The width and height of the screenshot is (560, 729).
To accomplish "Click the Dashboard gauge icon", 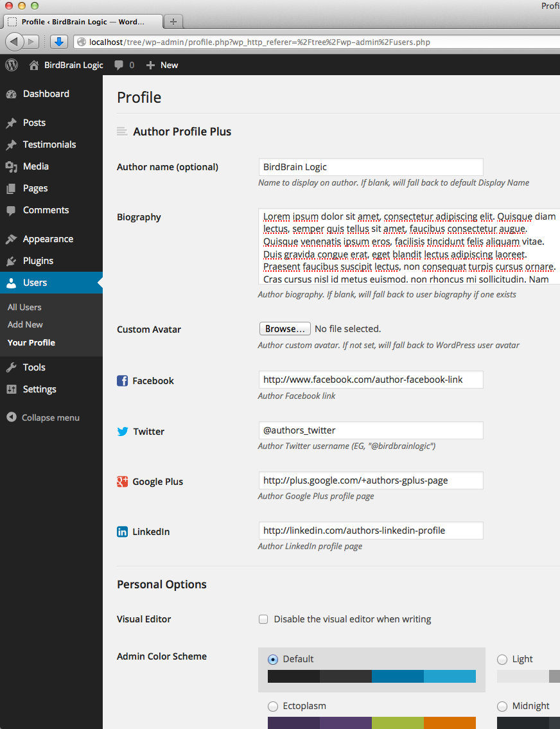I will 11,94.
